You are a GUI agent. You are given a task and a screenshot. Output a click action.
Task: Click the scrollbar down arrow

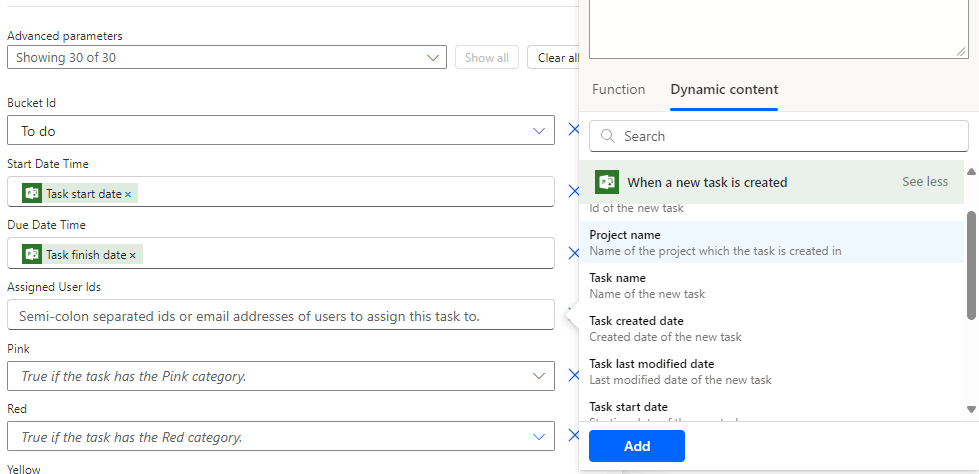point(971,409)
